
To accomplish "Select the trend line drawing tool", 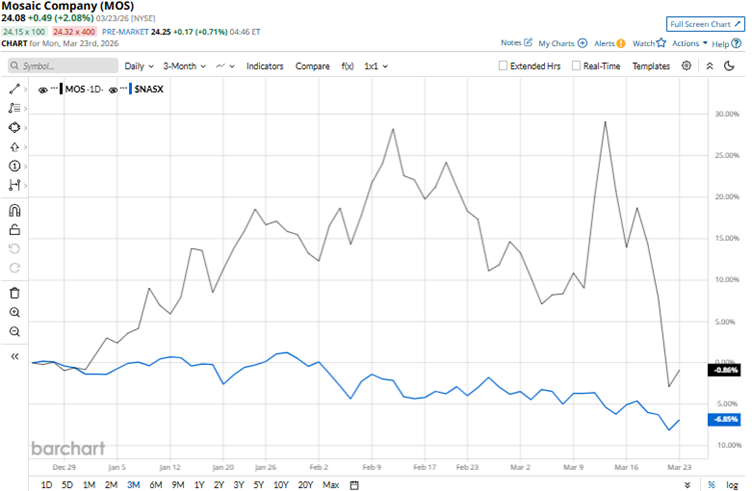I will click(14, 89).
